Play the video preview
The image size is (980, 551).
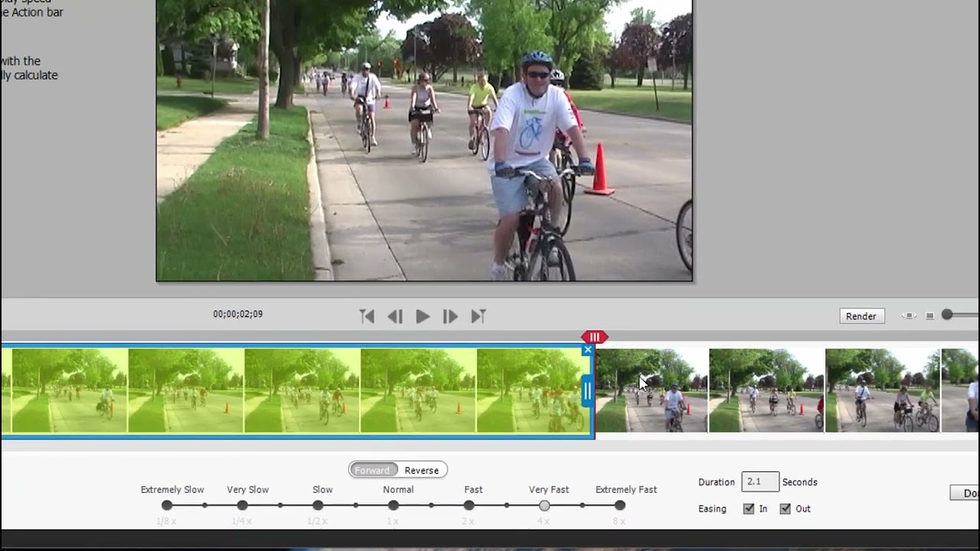coord(423,316)
